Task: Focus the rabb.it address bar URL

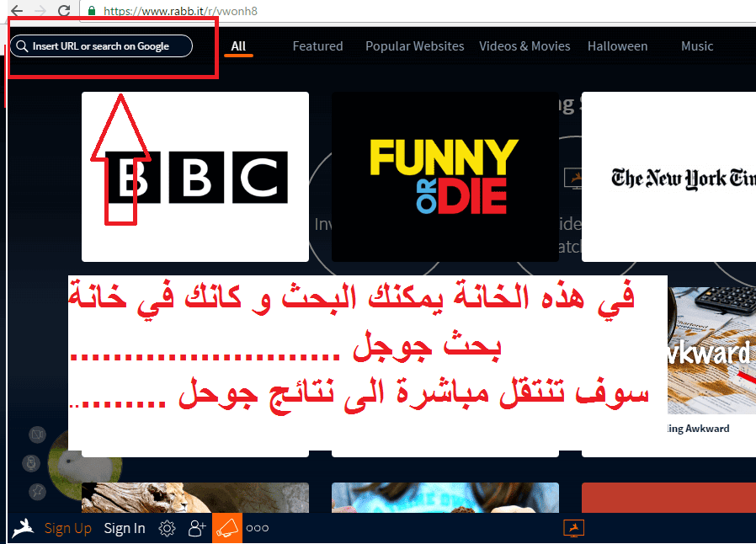Action: (180, 11)
